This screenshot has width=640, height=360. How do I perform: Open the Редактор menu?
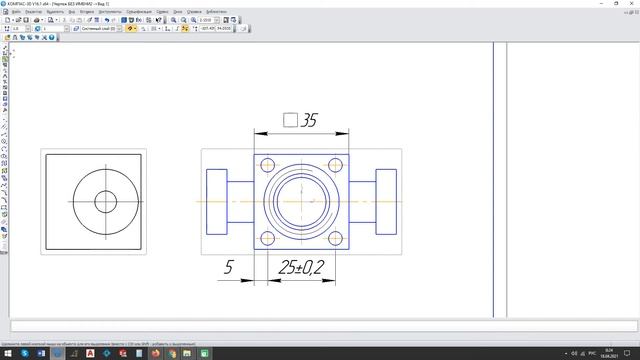tap(33, 11)
